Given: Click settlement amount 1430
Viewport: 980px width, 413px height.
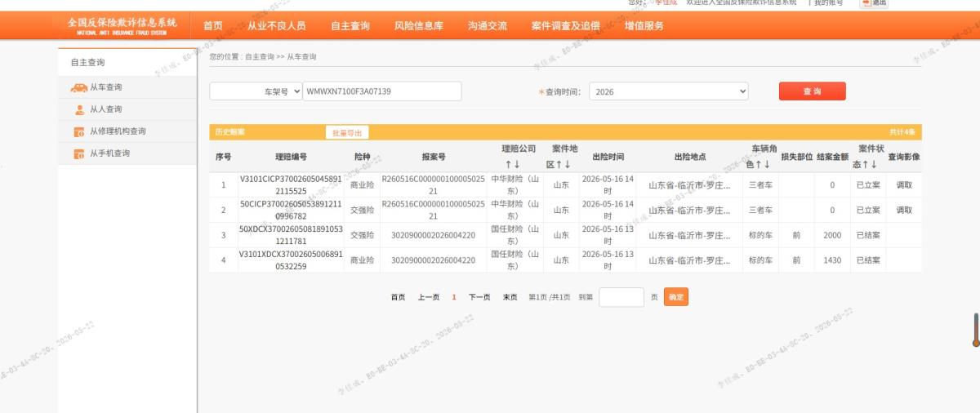Looking at the screenshot, I should point(832,261).
